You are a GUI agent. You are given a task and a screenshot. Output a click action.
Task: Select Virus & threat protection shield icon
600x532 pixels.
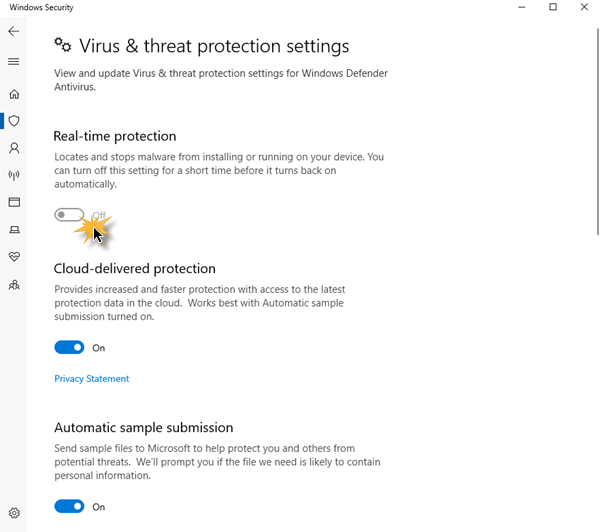point(14,121)
